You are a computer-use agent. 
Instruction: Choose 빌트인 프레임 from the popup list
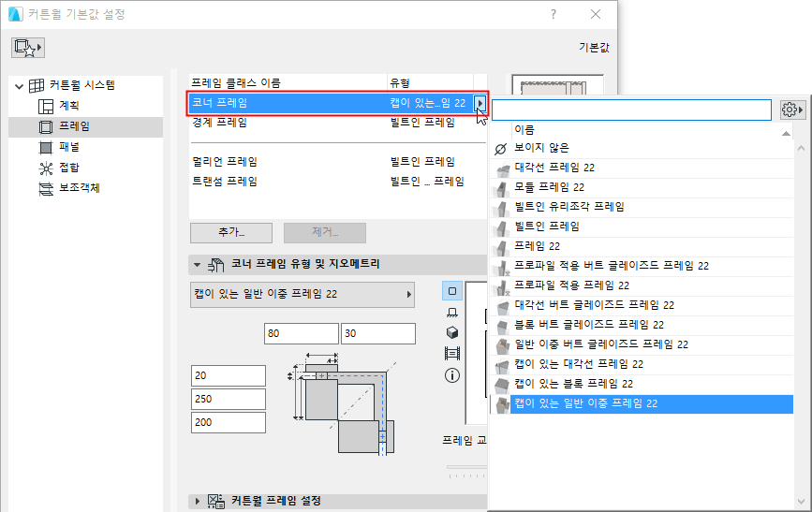[642, 227]
